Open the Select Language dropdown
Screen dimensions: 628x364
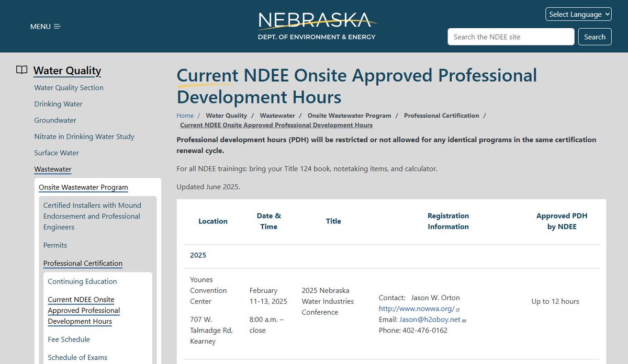(x=578, y=14)
